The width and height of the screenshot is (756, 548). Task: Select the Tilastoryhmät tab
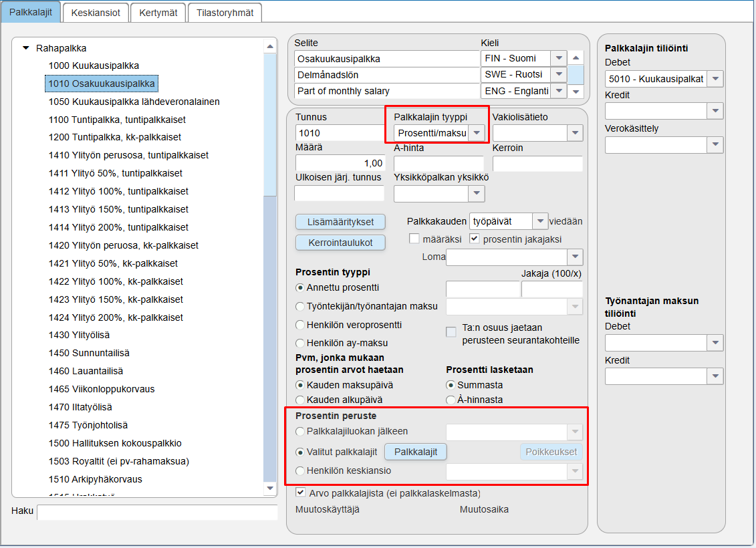(225, 13)
